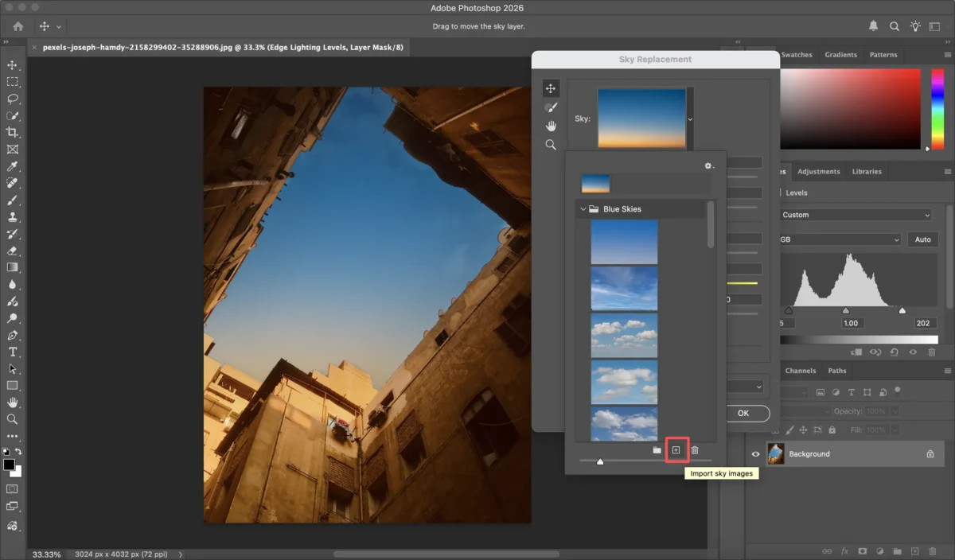Choose the Eyedropper tool

click(x=12, y=166)
